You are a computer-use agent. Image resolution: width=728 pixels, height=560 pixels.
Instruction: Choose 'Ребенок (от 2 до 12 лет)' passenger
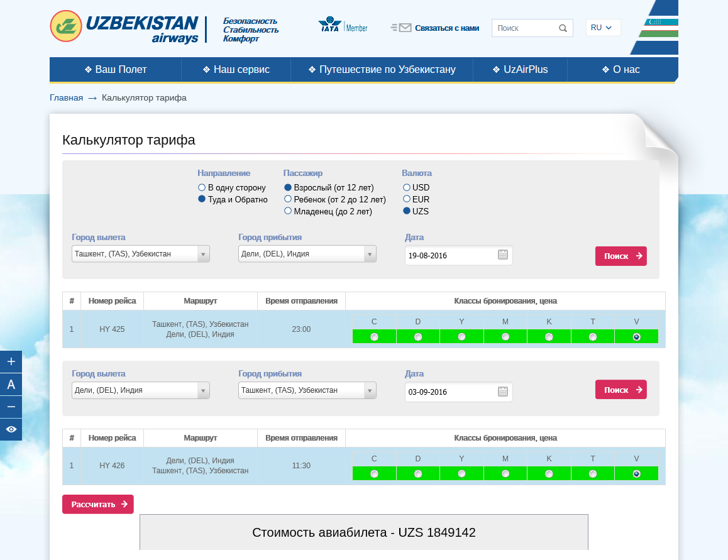coord(288,199)
